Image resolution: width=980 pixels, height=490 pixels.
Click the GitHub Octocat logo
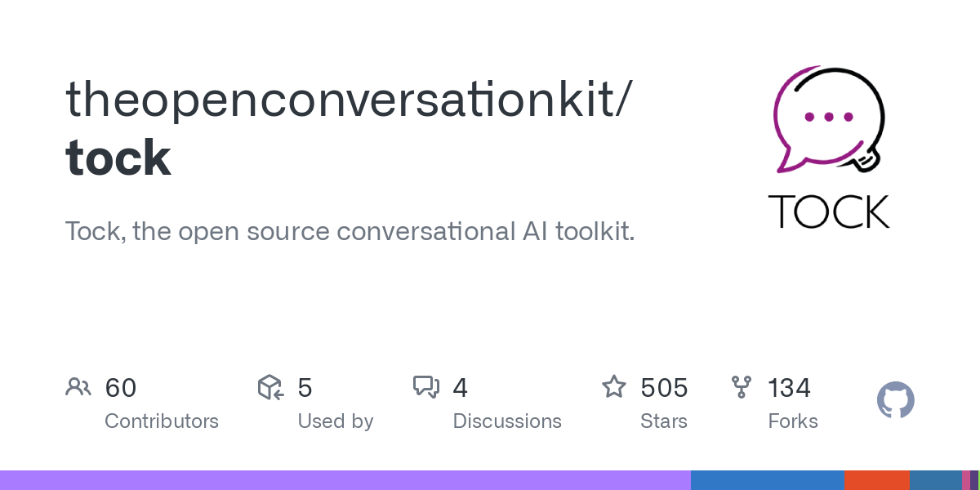tap(895, 401)
